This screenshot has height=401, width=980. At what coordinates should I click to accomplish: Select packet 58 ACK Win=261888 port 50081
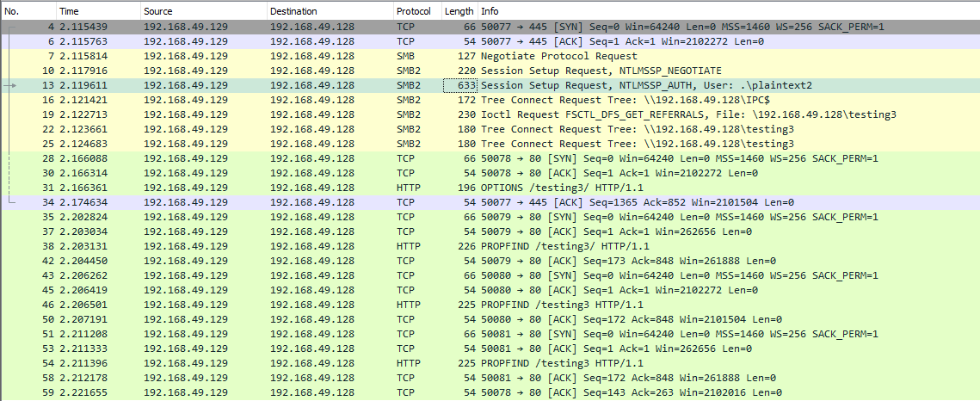point(490,378)
